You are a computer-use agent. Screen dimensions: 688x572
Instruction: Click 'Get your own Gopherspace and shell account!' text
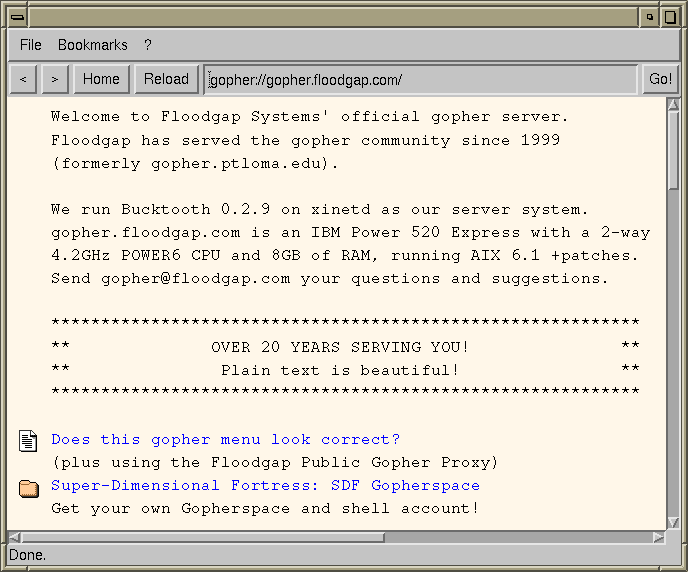tap(265, 508)
